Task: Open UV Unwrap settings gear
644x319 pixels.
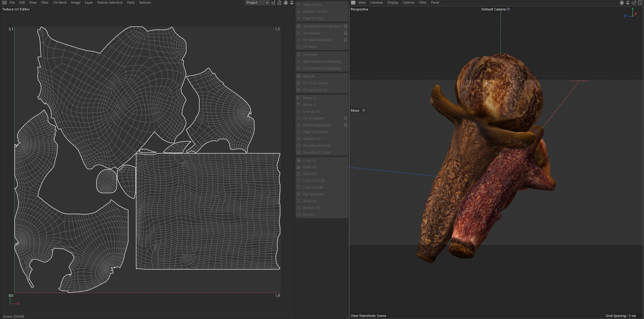Action: pyautogui.click(x=345, y=33)
